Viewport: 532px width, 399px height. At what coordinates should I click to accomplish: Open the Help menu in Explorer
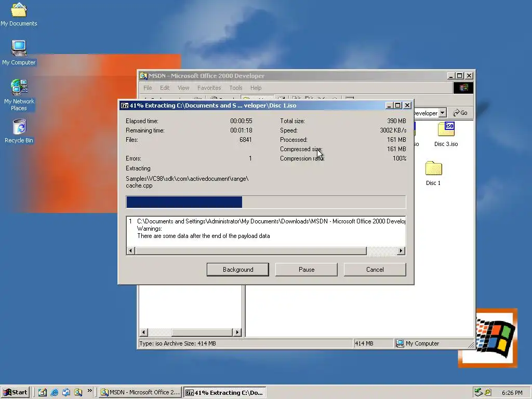[x=256, y=88]
